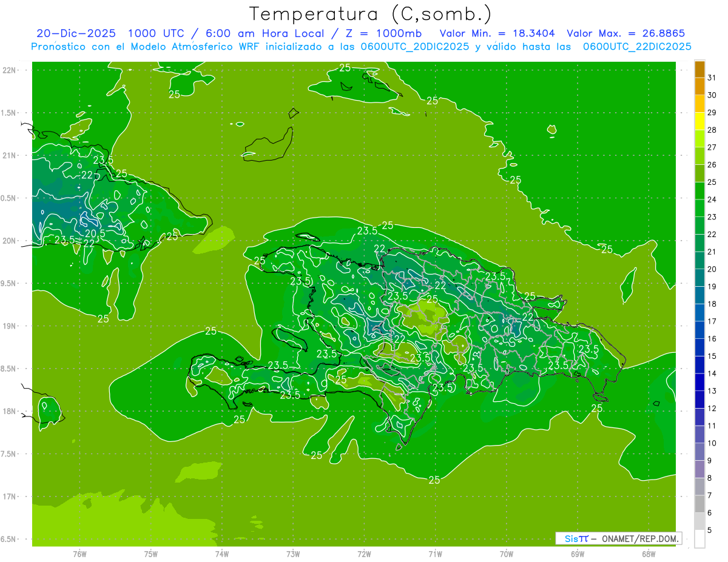Screen dimensions: 728x562
Task: Click the color scale label "10"
Action: [x=712, y=443]
